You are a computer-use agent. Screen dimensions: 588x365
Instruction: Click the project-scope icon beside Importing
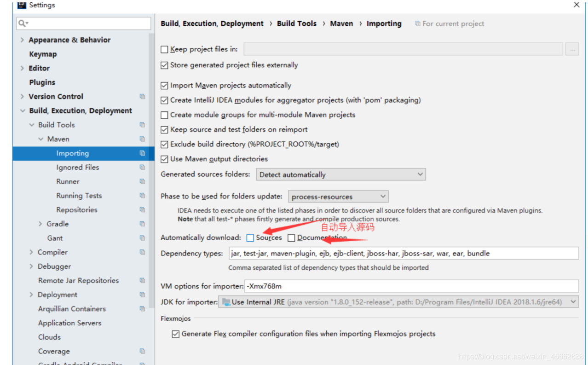tap(142, 153)
